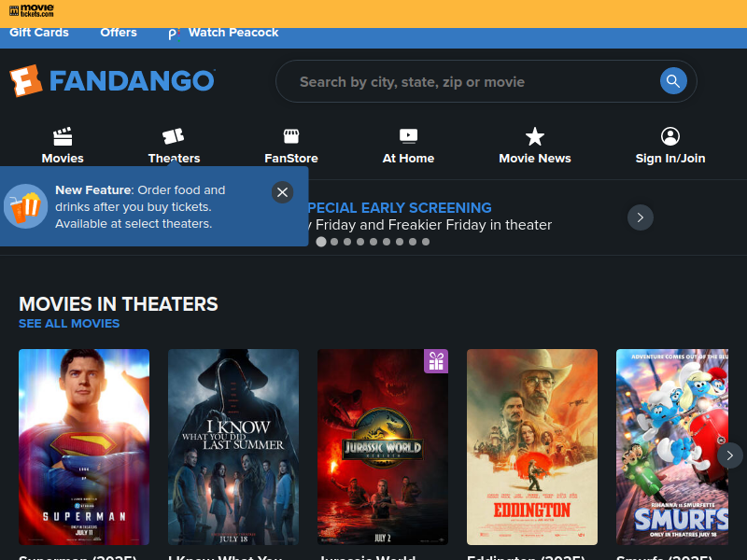Open the Eddington movie poster

click(x=532, y=447)
